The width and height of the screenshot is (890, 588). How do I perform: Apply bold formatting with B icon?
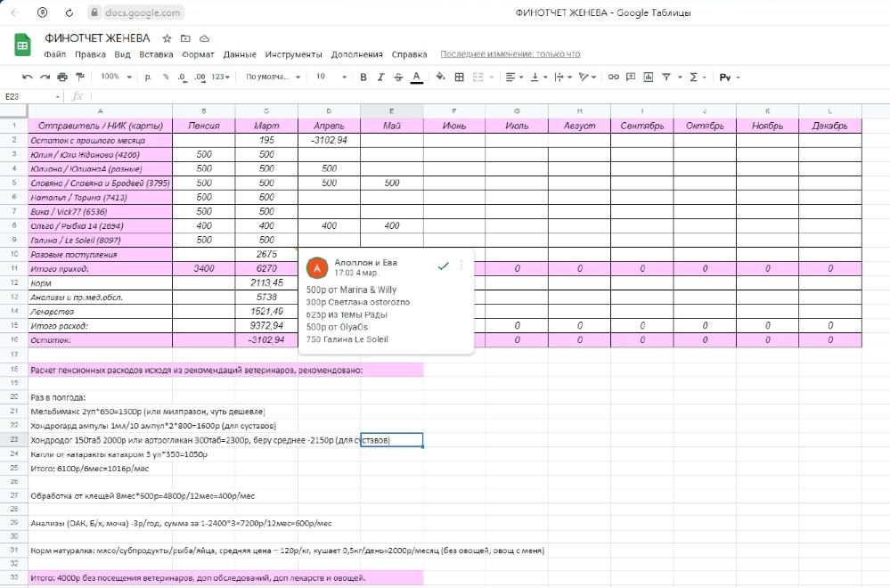click(x=363, y=78)
